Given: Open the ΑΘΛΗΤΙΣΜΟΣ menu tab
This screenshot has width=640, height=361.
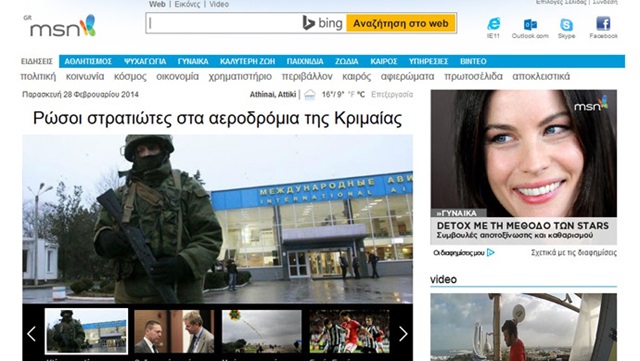Looking at the screenshot, I should (x=88, y=61).
